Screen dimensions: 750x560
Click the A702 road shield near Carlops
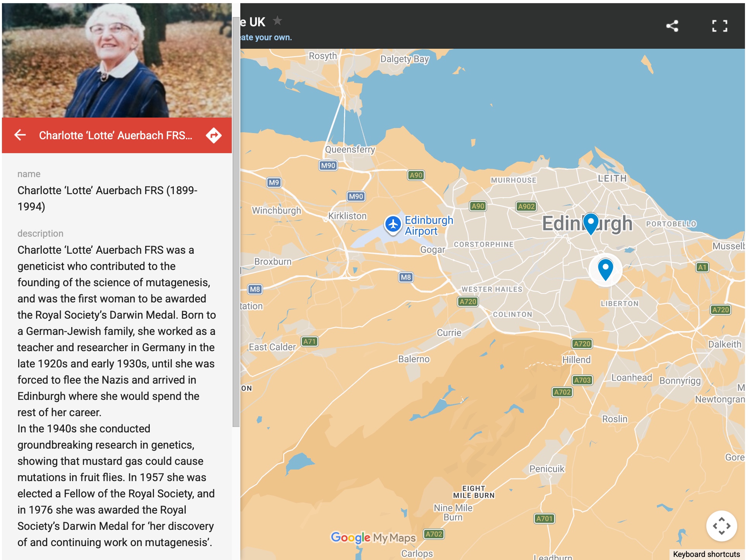(433, 534)
